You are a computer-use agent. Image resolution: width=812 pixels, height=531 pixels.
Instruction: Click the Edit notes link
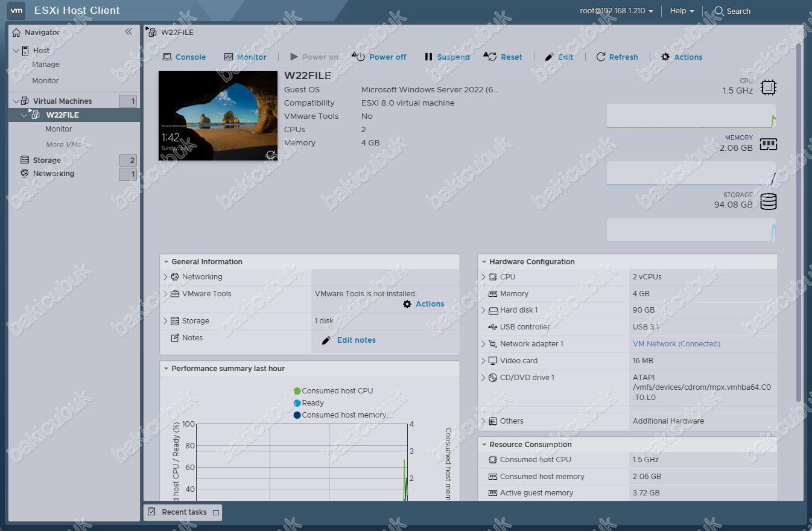tap(349, 340)
